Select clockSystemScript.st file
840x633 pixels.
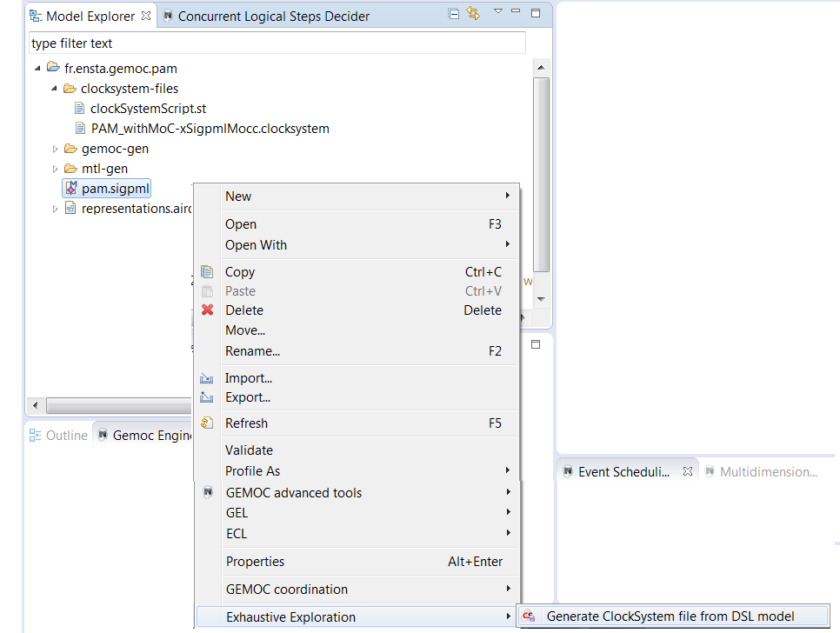[x=148, y=109]
